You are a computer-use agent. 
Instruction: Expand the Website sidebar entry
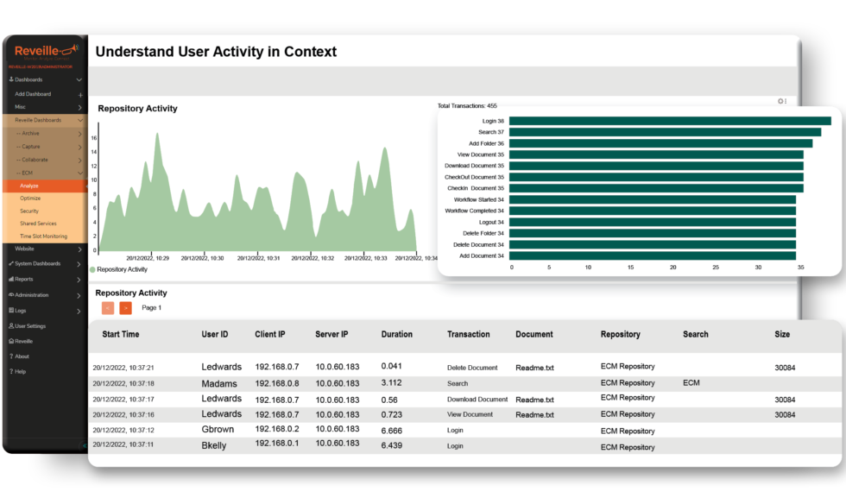(42, 249)
